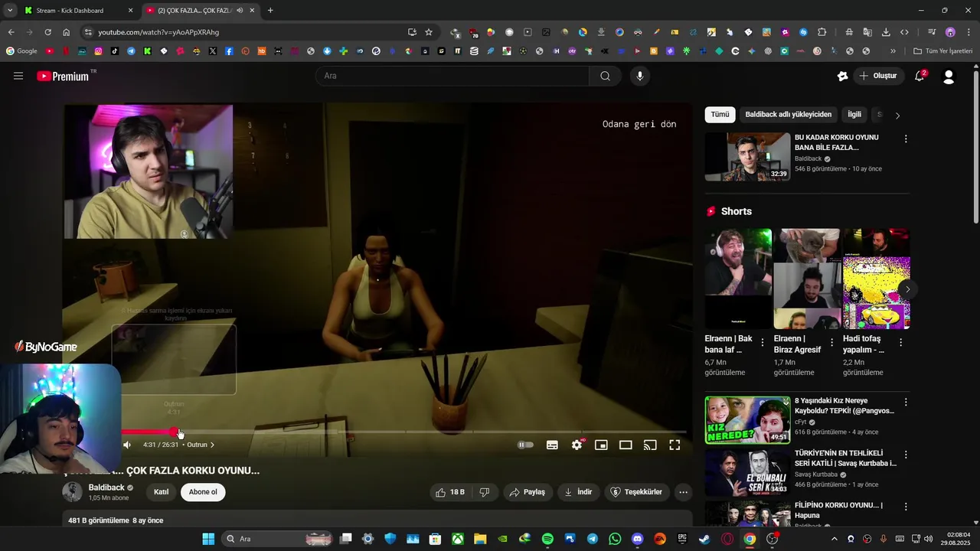Open WhatsApp from the taskbar

(615, 539)
